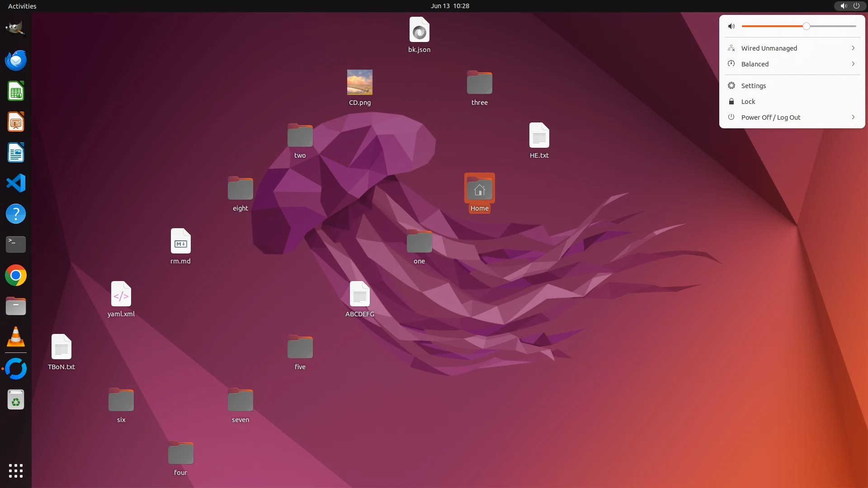Open LibreOffice Calc from the dock
This screenshot has height=488, width=868.
(x=16, y=91)
